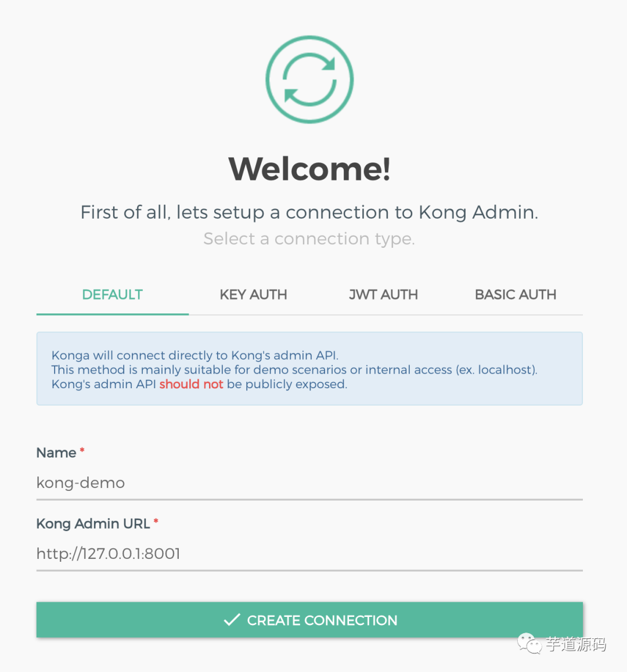This screenshot has height=672, width=627.
Task: Click the Kong Admin URL label
Action: pos(93,523)
